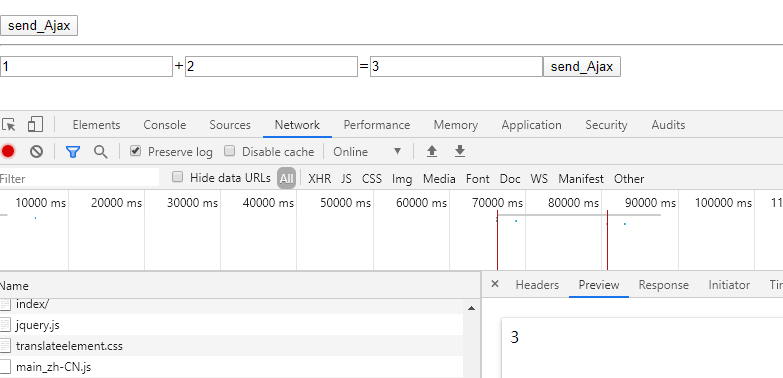The image size is (783, 378).
Task: Filter requests by CSS
Action: [372, 179]
